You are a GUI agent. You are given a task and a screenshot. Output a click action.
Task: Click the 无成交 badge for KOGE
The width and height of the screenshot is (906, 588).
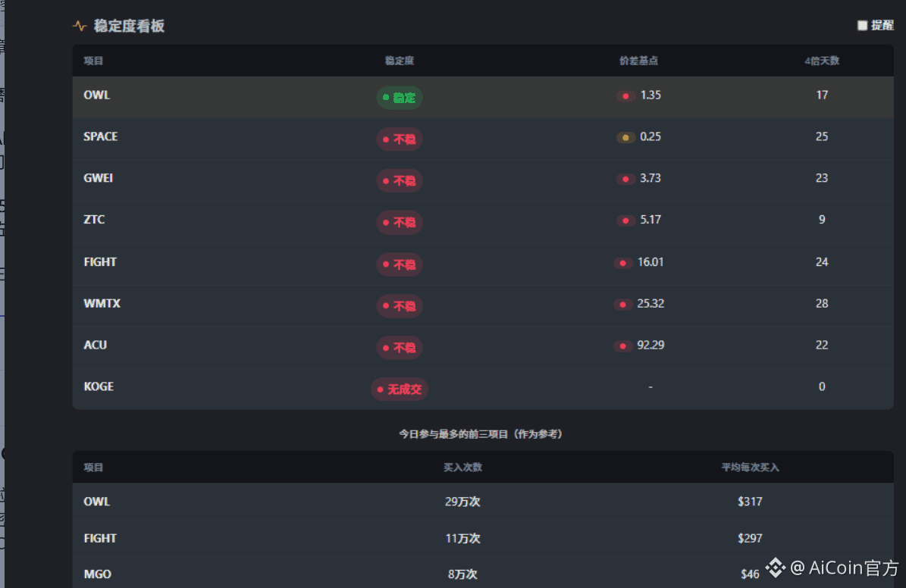tap(400, 389)
